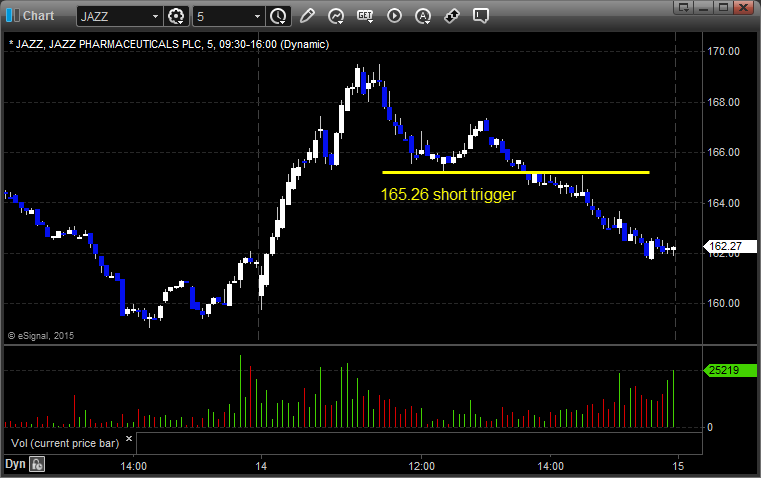761x478 pixels.
Task: Click the chart comment bubble icon
Action: 480,16
